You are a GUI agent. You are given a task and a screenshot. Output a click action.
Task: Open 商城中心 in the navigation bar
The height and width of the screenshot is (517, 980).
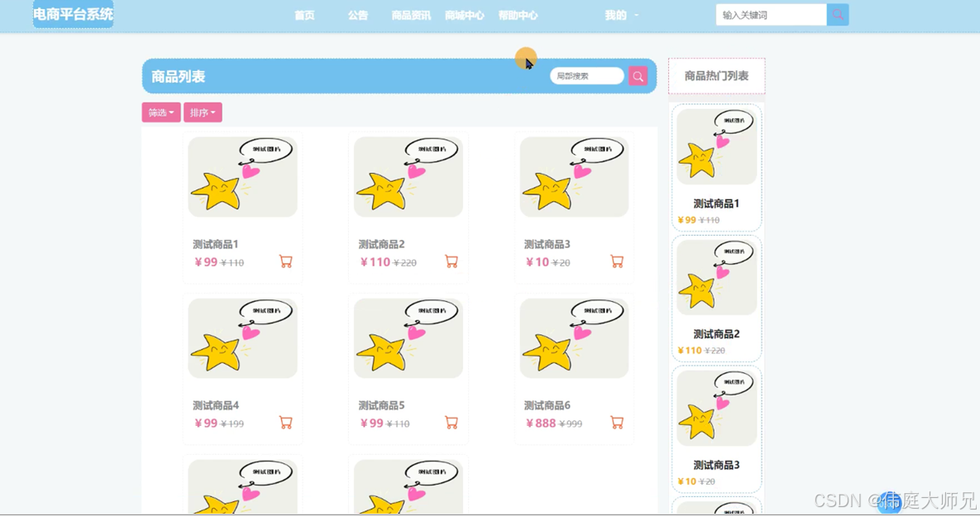[x=465, y=15]
